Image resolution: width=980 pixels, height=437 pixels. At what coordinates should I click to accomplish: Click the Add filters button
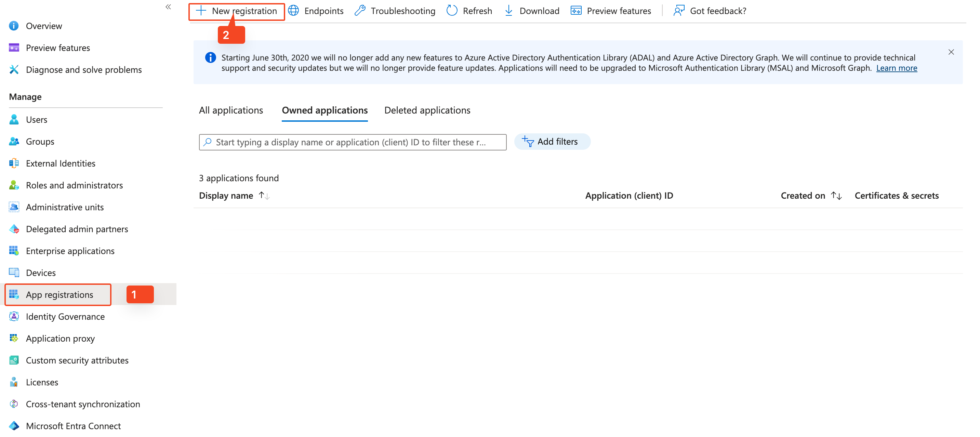[x=552, y=142]
